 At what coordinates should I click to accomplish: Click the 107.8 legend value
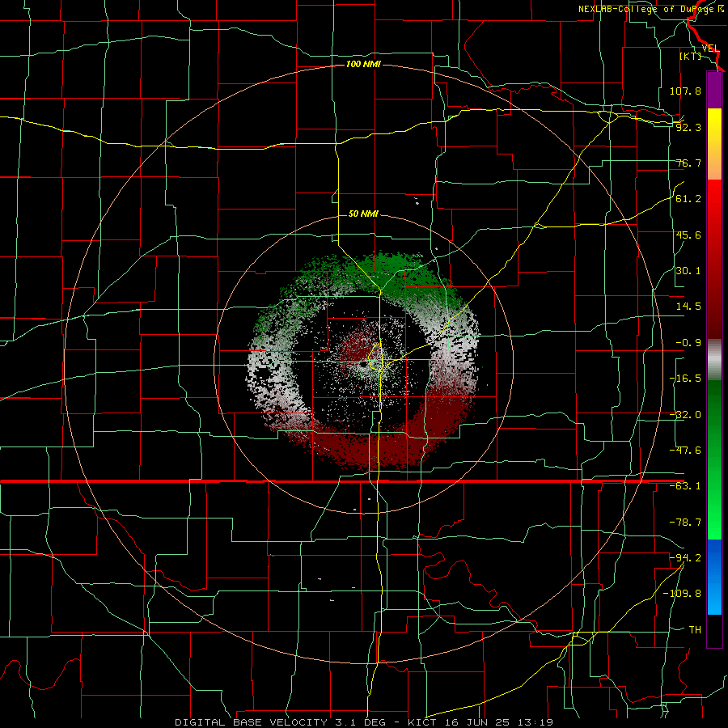pos(685,91)
